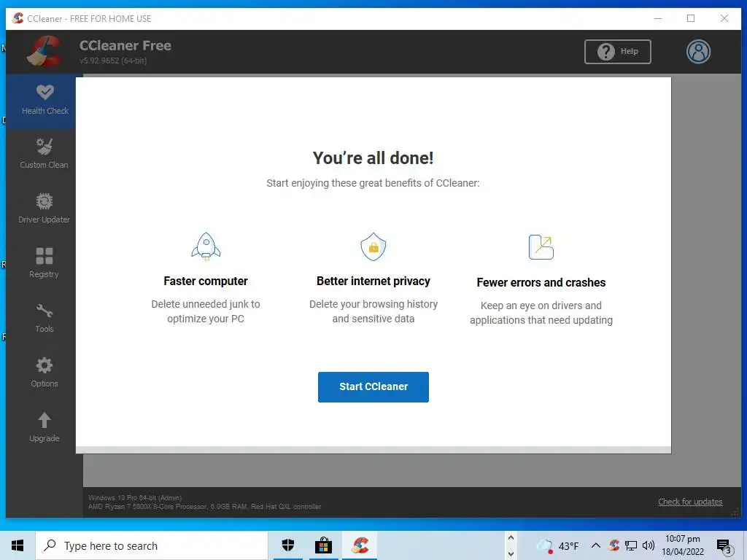
Task: Open Microsoft Store from taskbar
Action: point(323,545)
